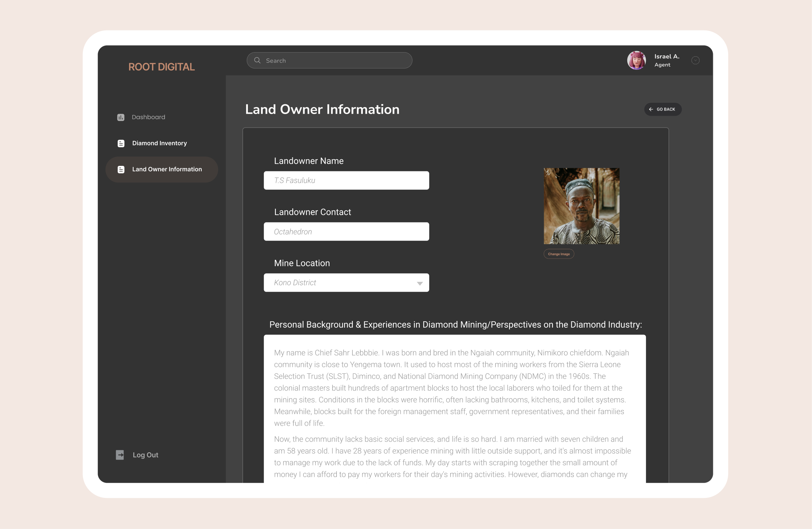Click the magnifying glass search icon
The width and height of the screenshot is (812, 529).
click(x=257, y=60)
